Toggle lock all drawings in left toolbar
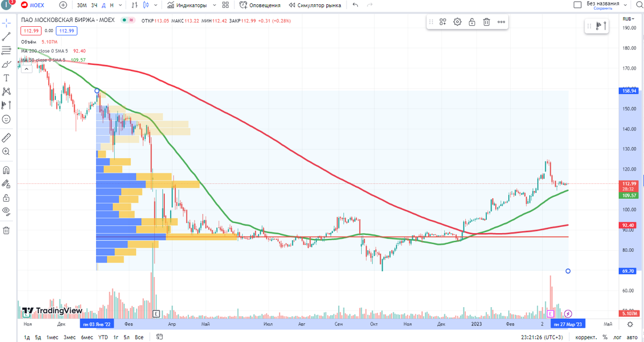 (x=6, y=198)
